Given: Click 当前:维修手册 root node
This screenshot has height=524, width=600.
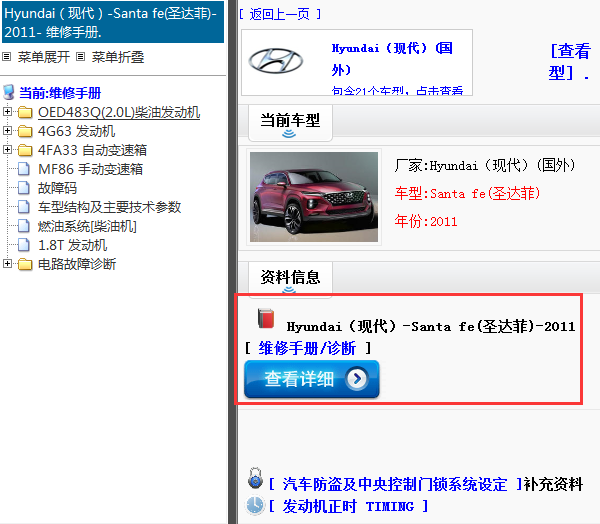Looking at the screenshot, I should tap(60, 93).
